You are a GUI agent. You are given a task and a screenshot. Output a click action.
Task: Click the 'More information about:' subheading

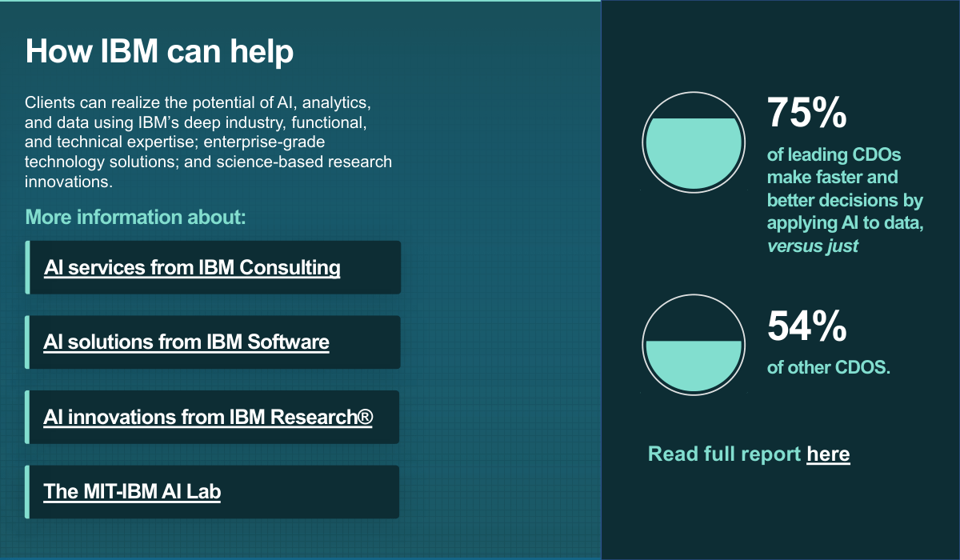135,217
